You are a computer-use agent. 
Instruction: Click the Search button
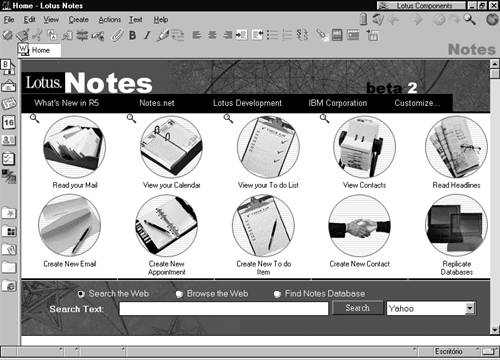click(x=358, y=308)
